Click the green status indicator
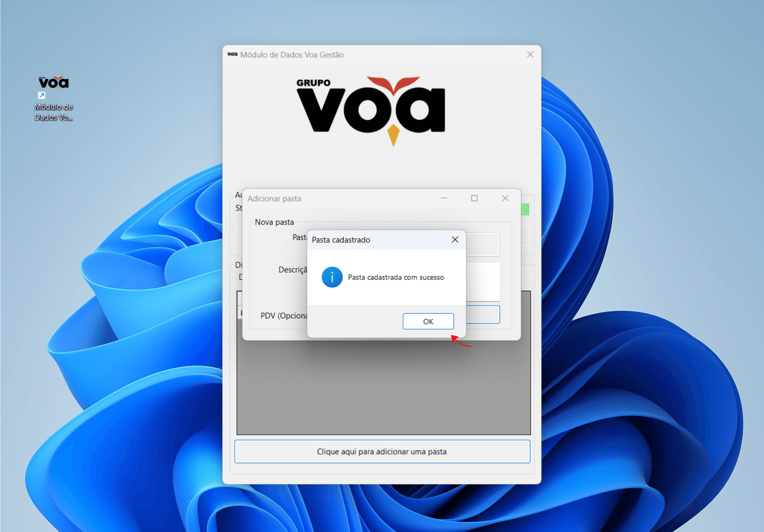The width and height of the screenshot is (764, 532). pos(525,210)
